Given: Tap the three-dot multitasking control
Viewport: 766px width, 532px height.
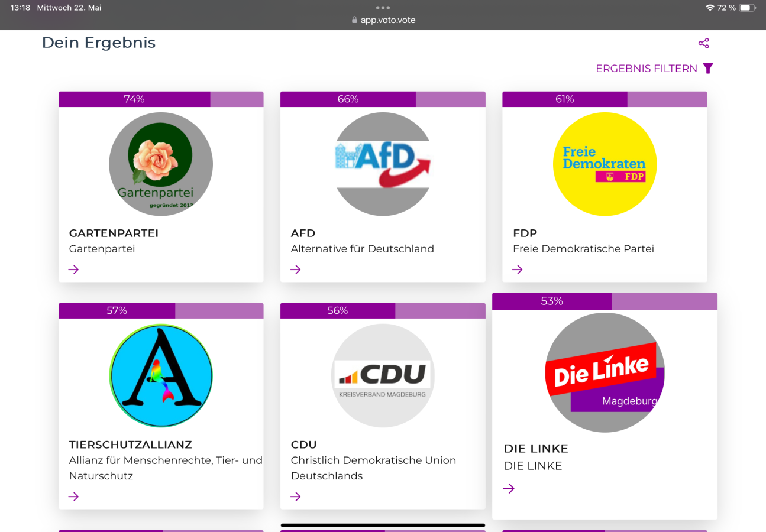Looking at the screenshot, I should [x=383, y=8].
